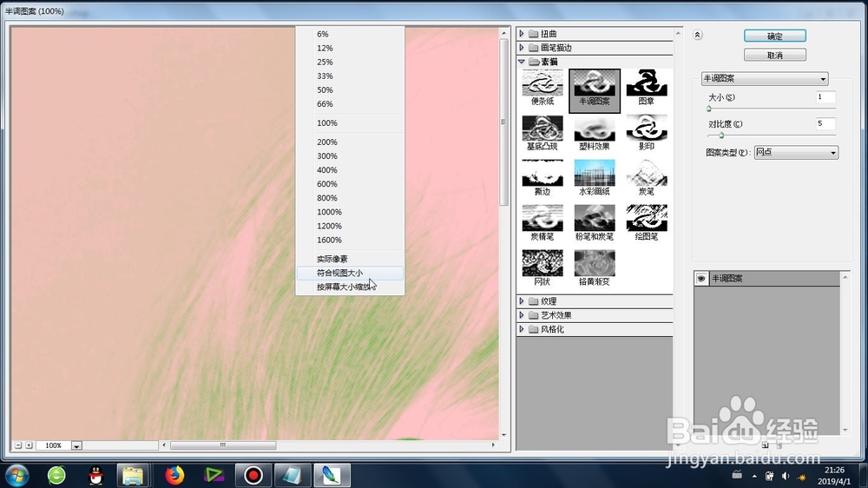Select the 炭精笔 filter thumbnail
The height and width of the screenshot is (488, 868).
(542, 222)
